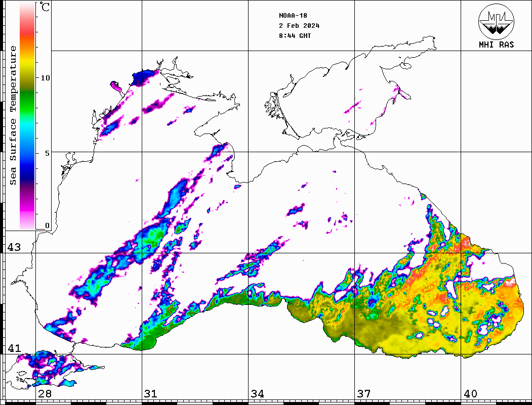532x405 pixels.
Task: Select the vertical "Sea Surface Temperature" title
Action: click(x=13, y=115)
